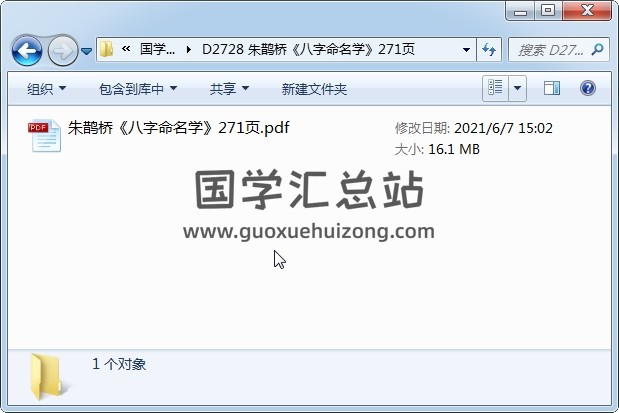The width and height of the screenshot is (619, 413).
Task: Open more view options dropdown arrow
Action: (x=518, y=88)
